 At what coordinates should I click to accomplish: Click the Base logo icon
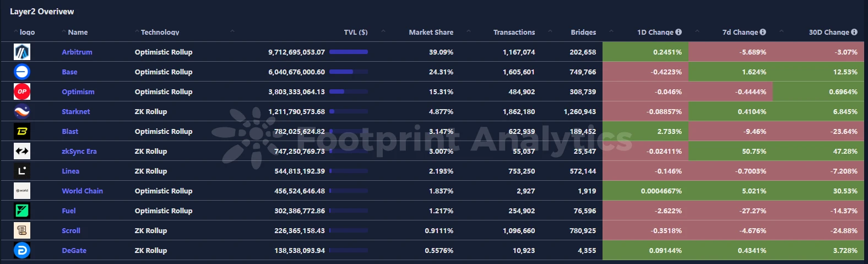(x=22, y=72)
